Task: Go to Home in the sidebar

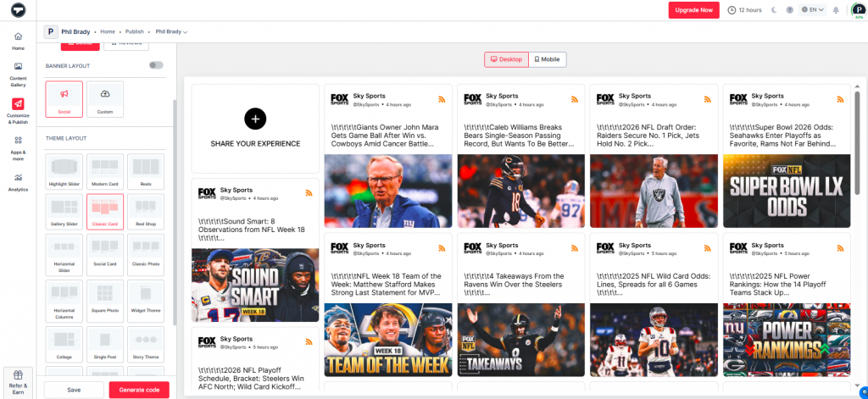Action: pos(19,41)
